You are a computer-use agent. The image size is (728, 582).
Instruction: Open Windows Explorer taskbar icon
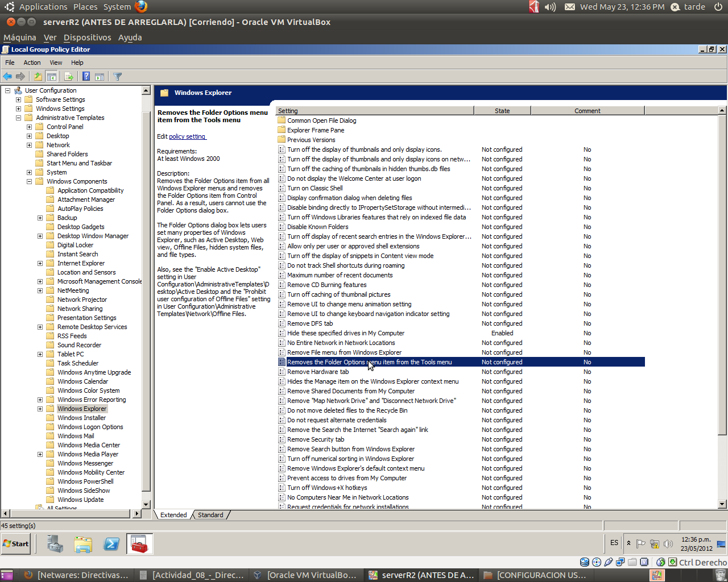click(83, 544)
